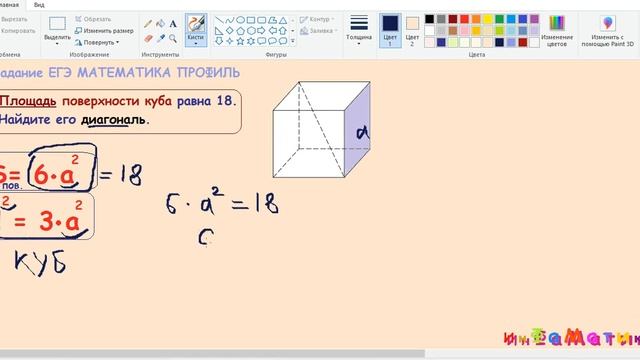Choose the Five-point star shape
The height and width of the screenshot is (360, 640).
coord(240,41)
